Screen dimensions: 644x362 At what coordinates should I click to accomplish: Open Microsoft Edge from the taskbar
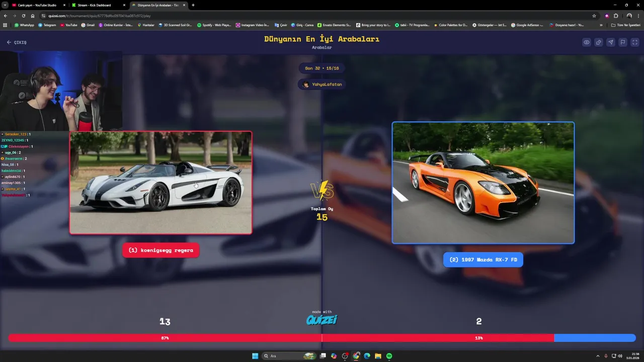click(367, 356)
